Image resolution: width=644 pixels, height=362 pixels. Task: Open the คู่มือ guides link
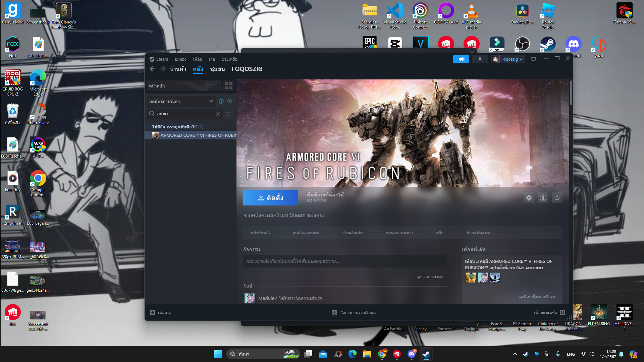439,233
